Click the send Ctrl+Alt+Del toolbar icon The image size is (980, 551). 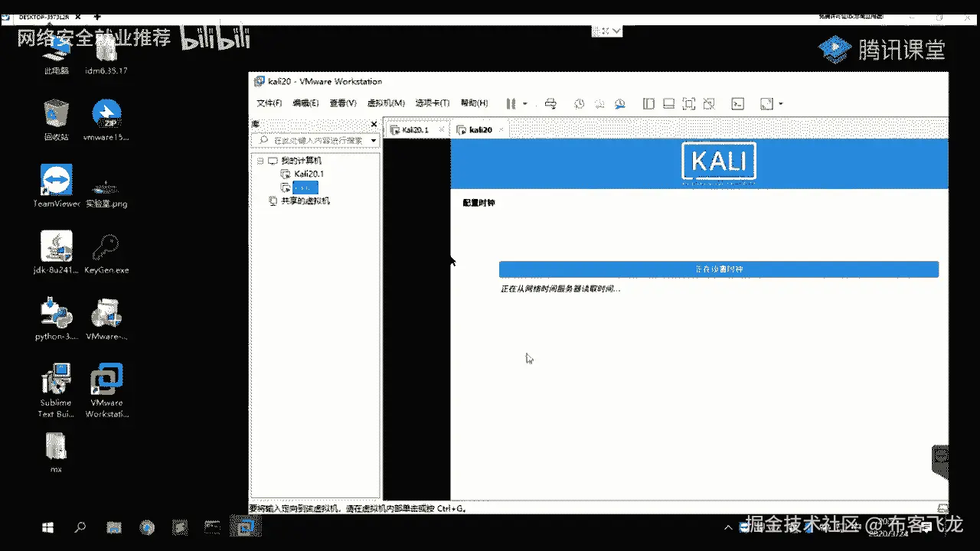(550, 103)
